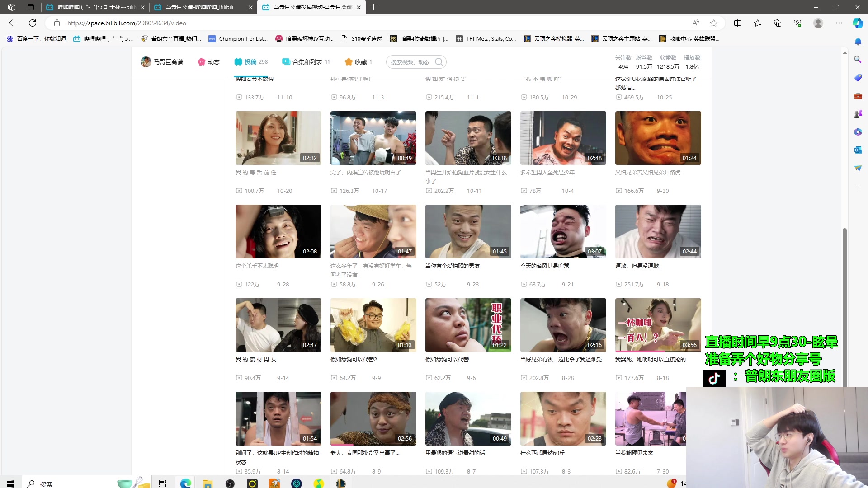
Task: Click the 马哥巨离谱 profile name
Action: (x=168, y=62)
